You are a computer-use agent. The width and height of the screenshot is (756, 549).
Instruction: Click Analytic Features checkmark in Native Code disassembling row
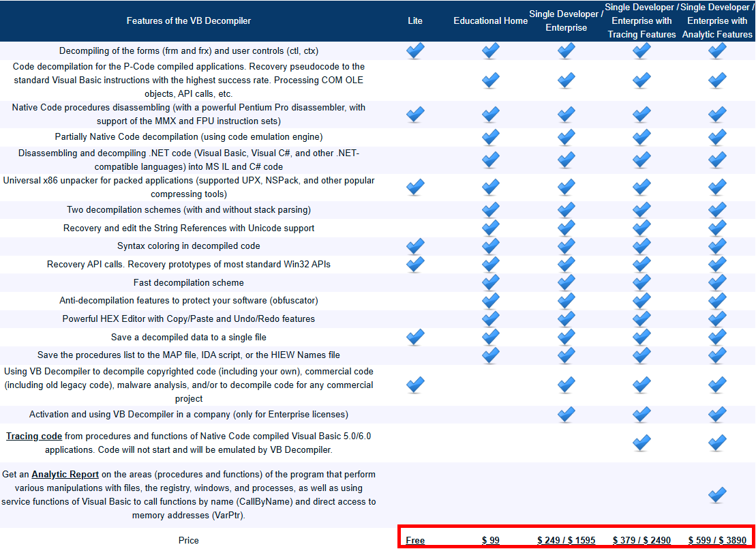coord(717,115)
